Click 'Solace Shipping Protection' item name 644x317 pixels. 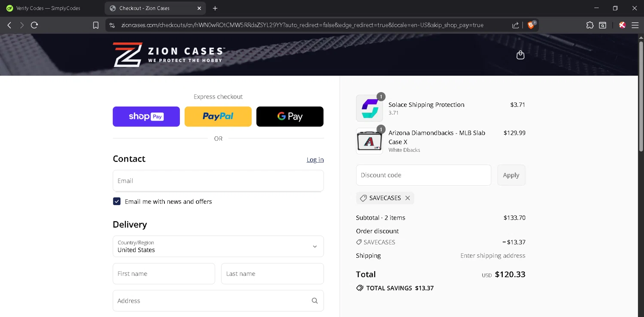coord(426,105)
